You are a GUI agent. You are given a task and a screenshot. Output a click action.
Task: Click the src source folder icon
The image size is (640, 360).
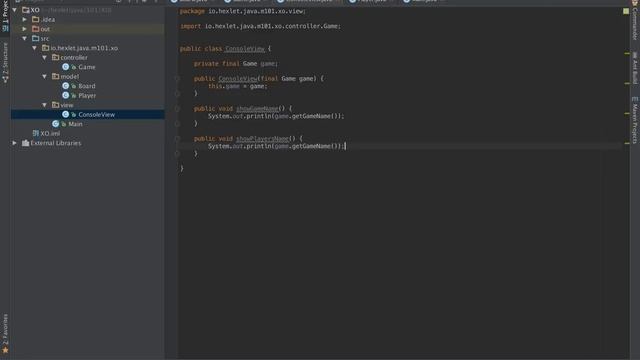click(x=36, y=38)
